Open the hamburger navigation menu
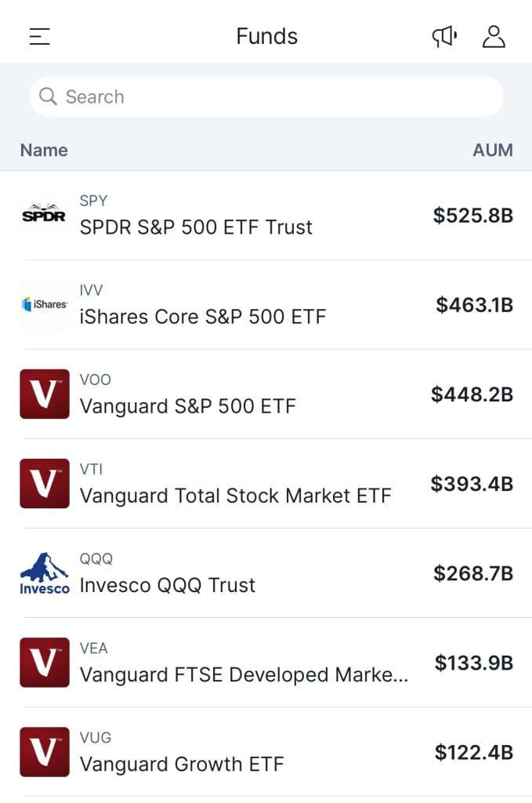 [x=38, y=36]
